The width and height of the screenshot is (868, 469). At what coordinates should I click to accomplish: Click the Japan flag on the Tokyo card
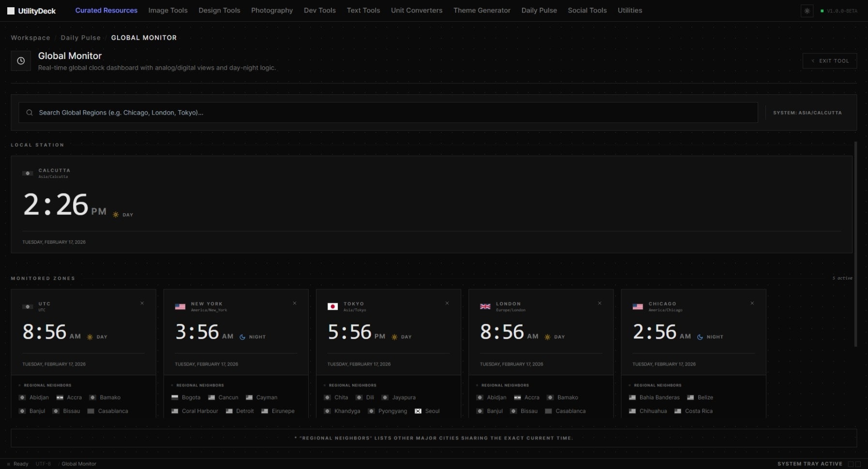coord(333,307)
